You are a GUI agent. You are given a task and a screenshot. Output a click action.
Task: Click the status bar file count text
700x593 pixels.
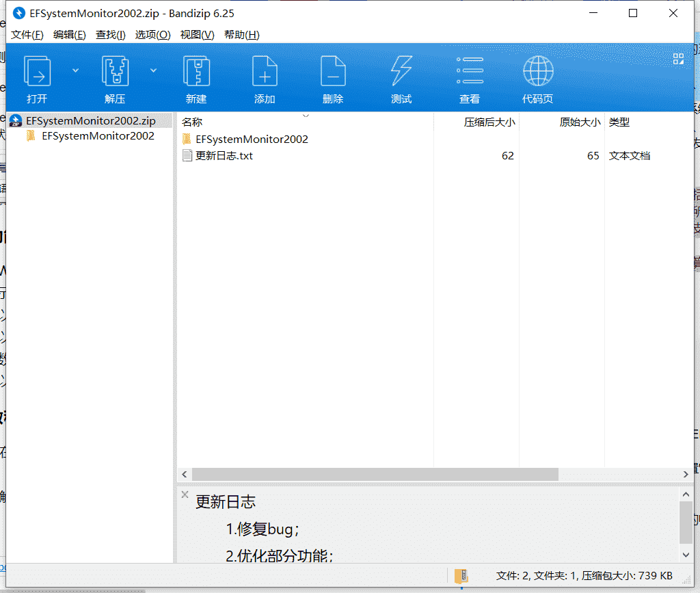[584, 576]
